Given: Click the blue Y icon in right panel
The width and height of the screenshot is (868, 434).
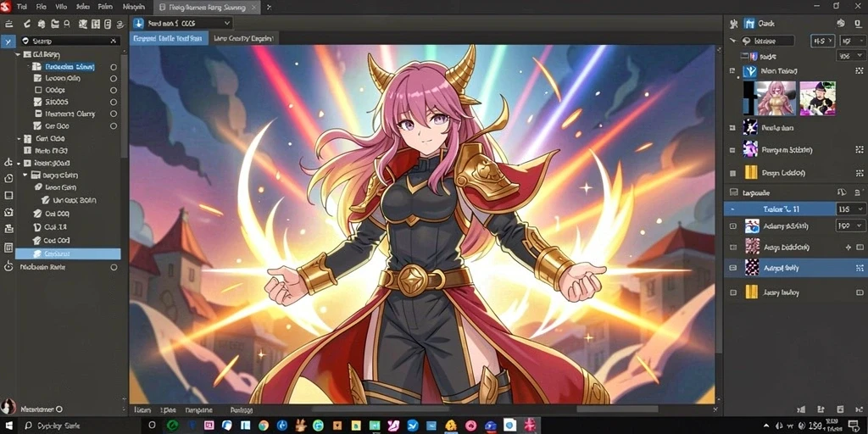Looking at the screenshot, I should coord(749,71).
